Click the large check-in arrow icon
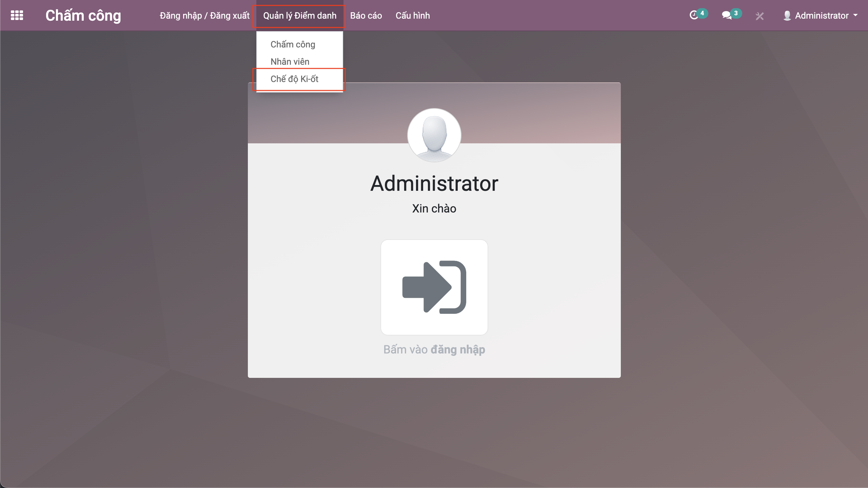868x488 pixels. 434,287
